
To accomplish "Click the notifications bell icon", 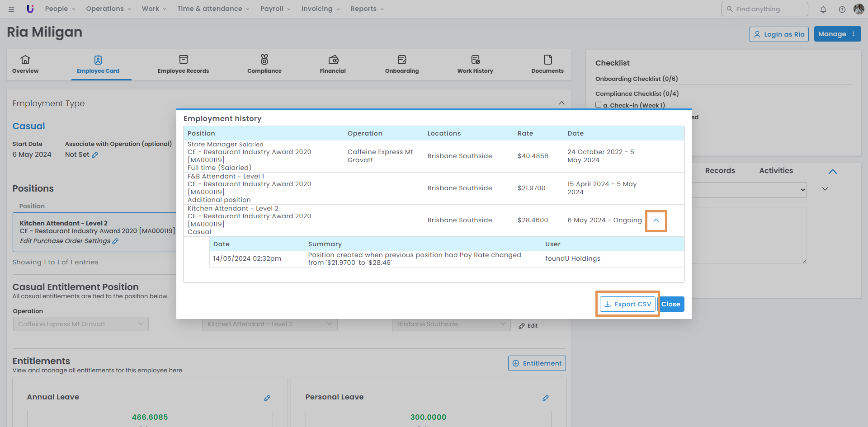I will tap(823, 9).
